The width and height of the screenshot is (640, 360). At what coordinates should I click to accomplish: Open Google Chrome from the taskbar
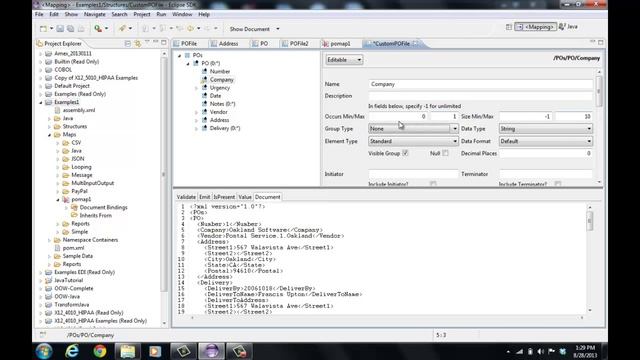pos(100,351)
